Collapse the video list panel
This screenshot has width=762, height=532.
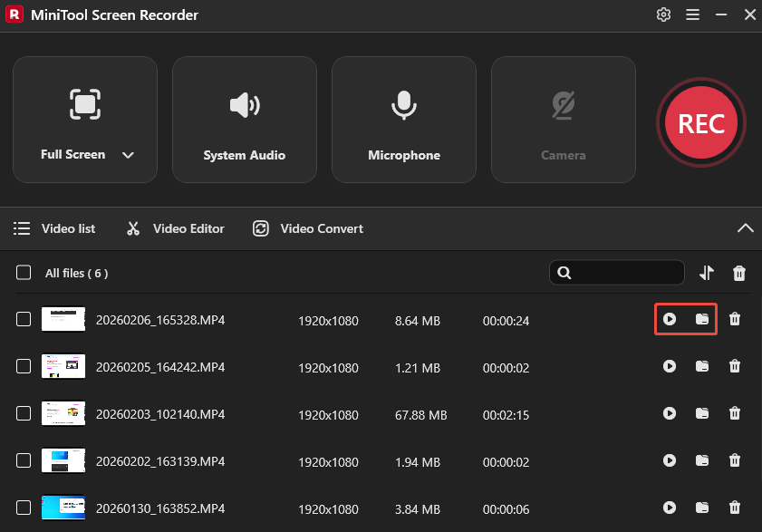click(x=746, y=228)
